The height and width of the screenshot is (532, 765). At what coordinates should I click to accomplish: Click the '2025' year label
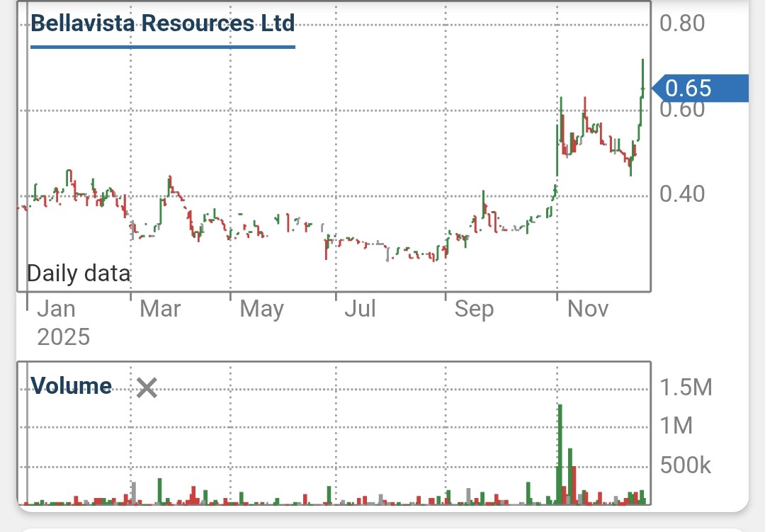[64, 337]
